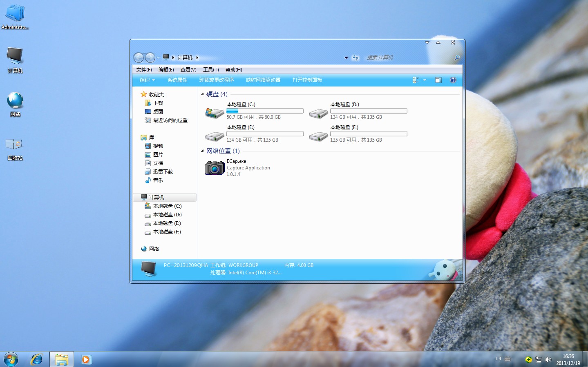Click the Explorer folder taskbar button

coord(62,359)
